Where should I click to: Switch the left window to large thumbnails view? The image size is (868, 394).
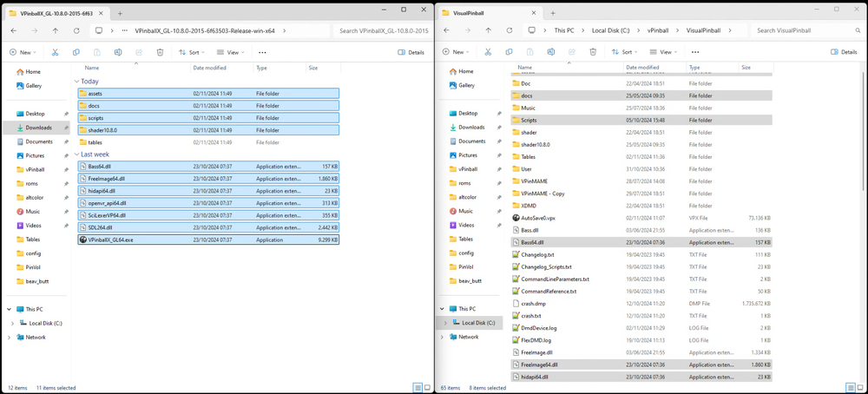tap(426, 387)
